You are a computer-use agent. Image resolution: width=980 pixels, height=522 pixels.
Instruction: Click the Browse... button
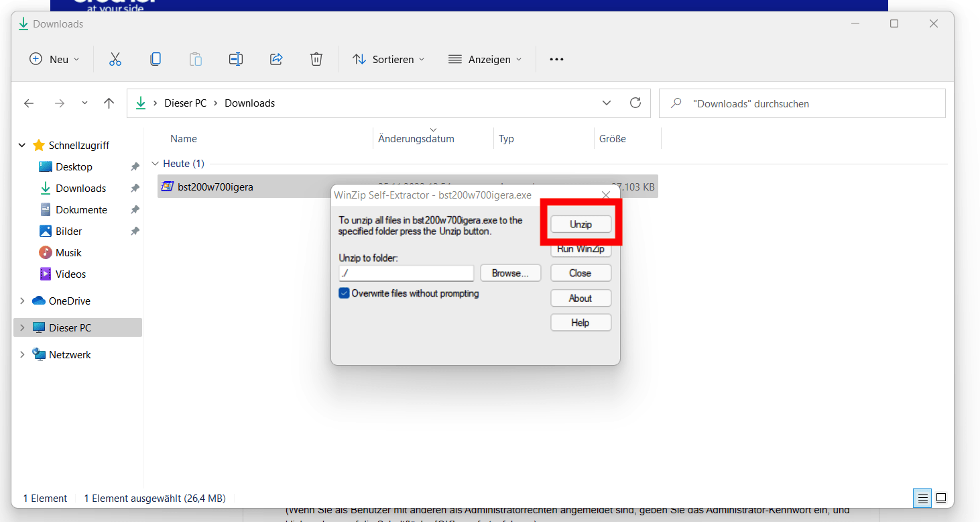[511, 273]
